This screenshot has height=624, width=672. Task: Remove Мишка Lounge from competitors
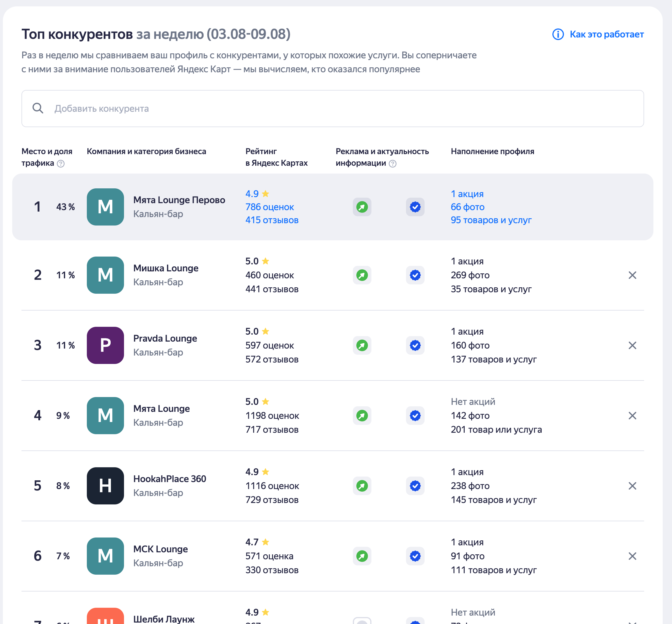point(632,275)
